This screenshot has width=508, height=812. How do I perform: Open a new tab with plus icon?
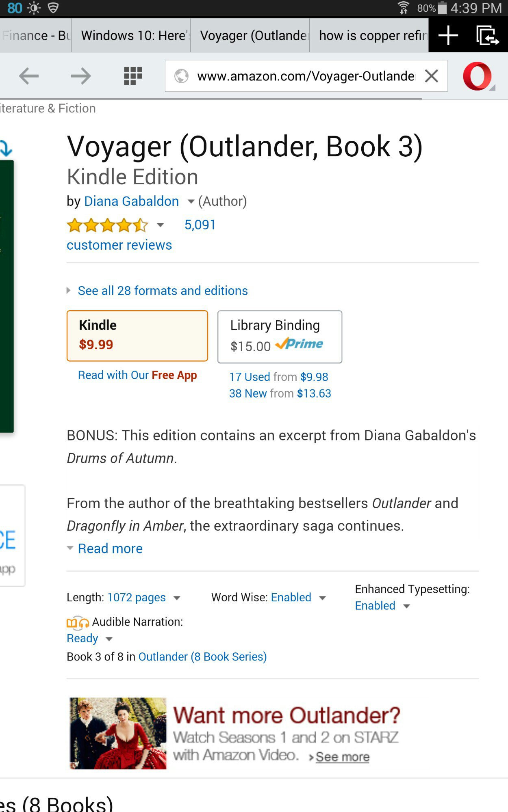coord(448,35)
